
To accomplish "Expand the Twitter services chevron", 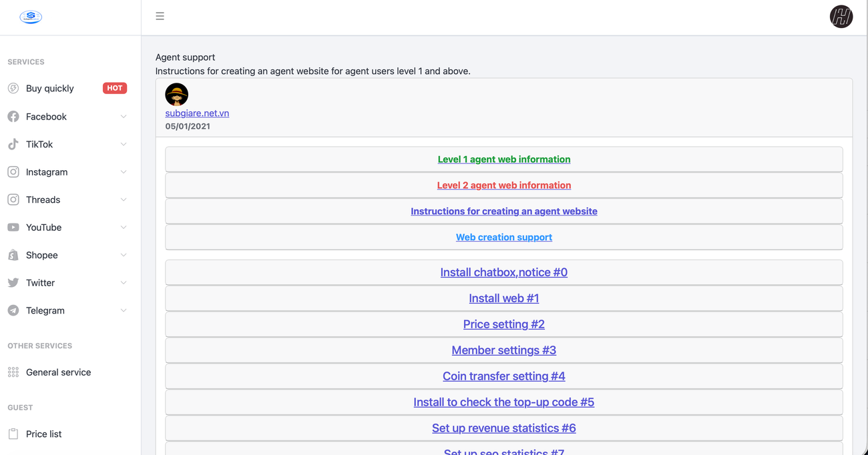I will click(124, 283).
